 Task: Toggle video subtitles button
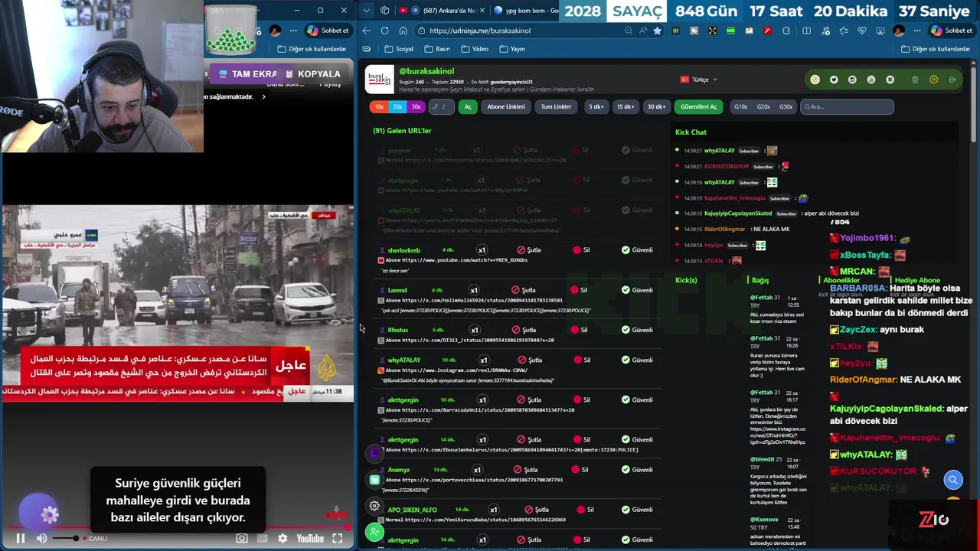(x=263, y=539)
